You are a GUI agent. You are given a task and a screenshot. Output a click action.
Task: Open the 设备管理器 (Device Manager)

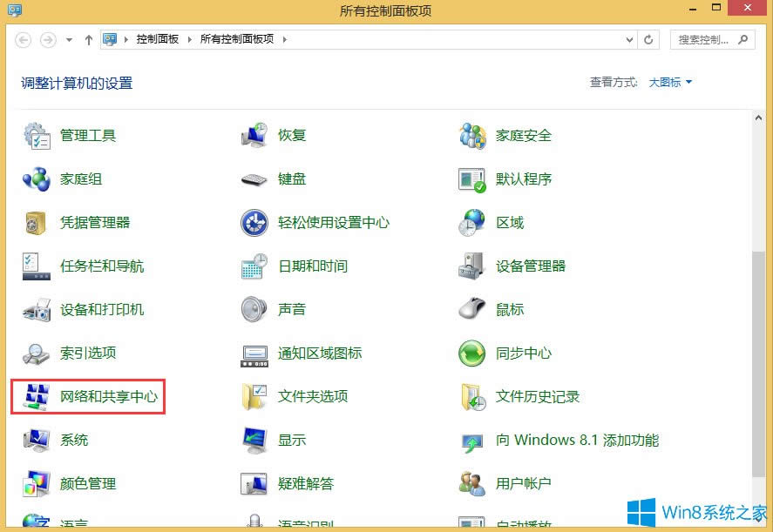pos(531,266)
